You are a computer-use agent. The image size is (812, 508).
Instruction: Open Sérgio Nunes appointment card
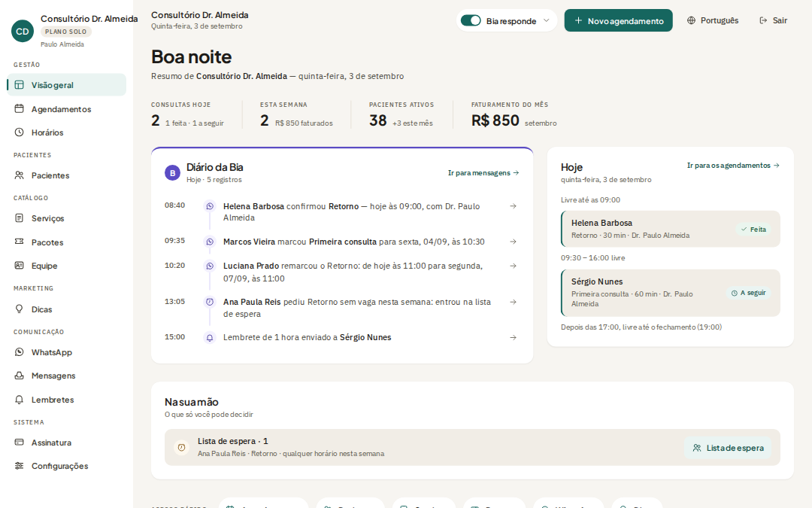click(671, 292)
